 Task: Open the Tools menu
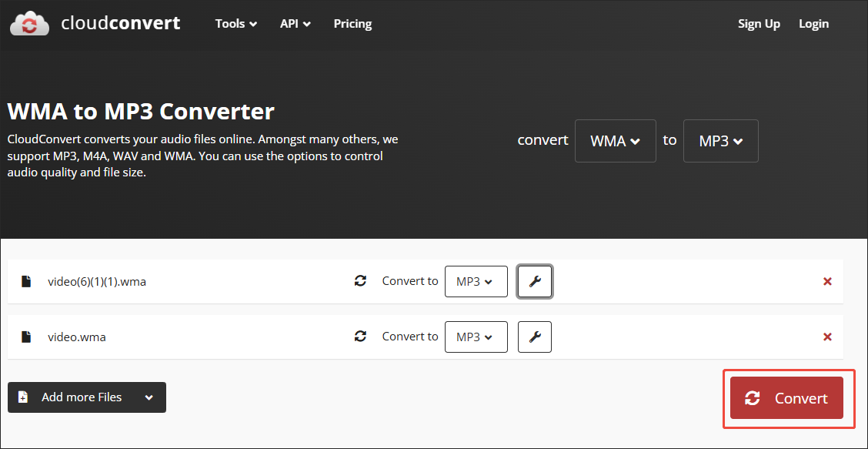click(x=235, y=23)
